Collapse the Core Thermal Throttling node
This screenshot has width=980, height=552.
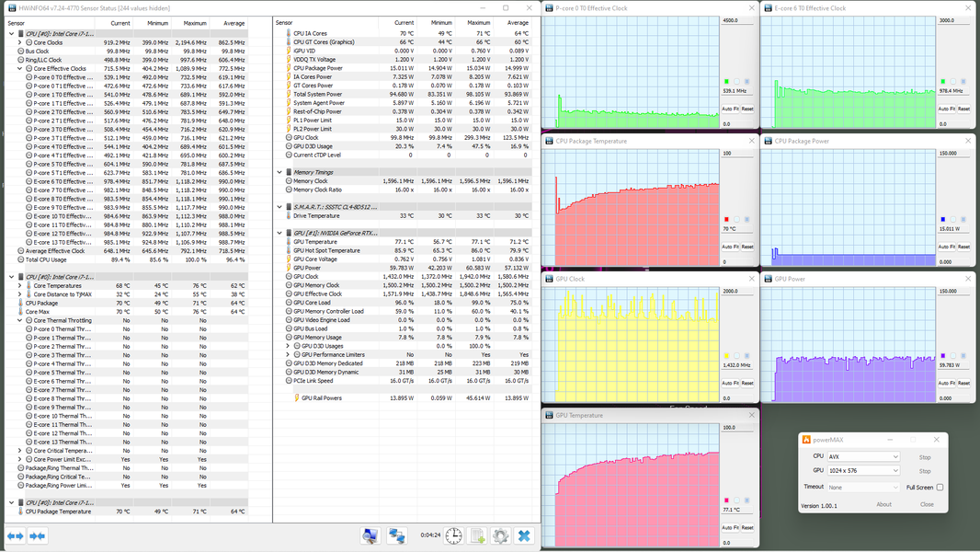tap(20, 320)
